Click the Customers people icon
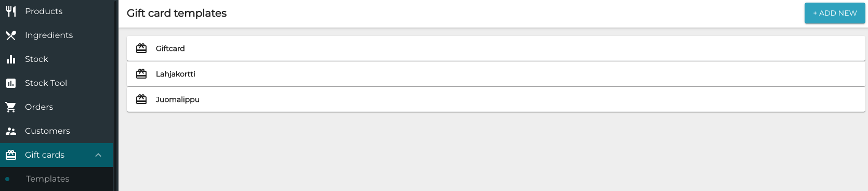868x191 pixels. coord(11,131)
